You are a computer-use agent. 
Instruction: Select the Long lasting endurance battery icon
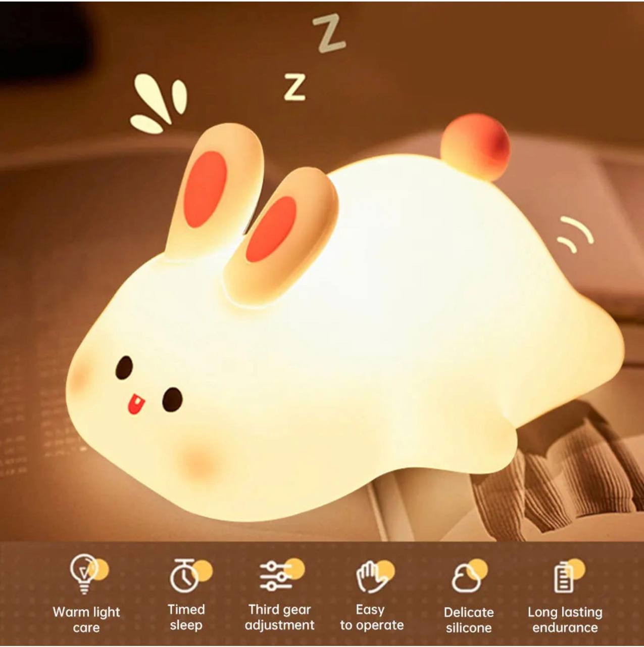point(564,577)
